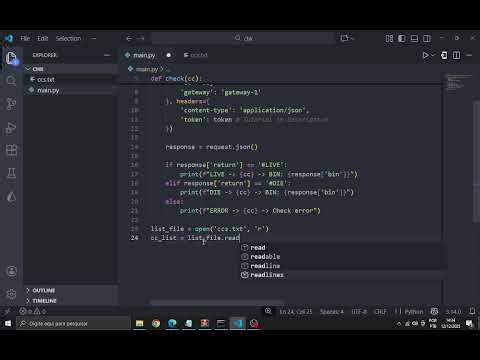The height and width of the screenshot is (360, 480).
Task: Open the Customize Layout icon
Action: coord(389,38)
